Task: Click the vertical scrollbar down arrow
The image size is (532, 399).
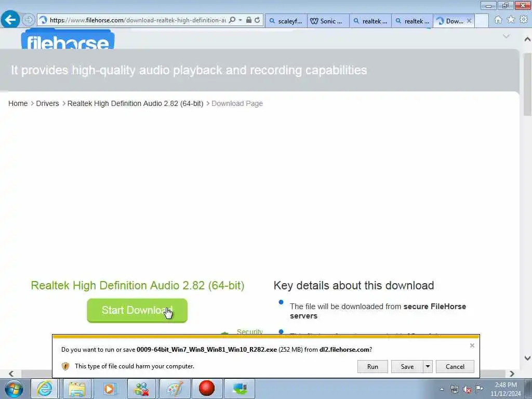Action: pos(527,358)
